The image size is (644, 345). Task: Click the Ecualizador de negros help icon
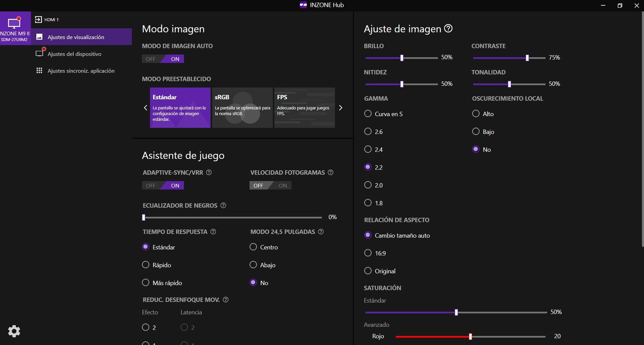coord(223,206)
